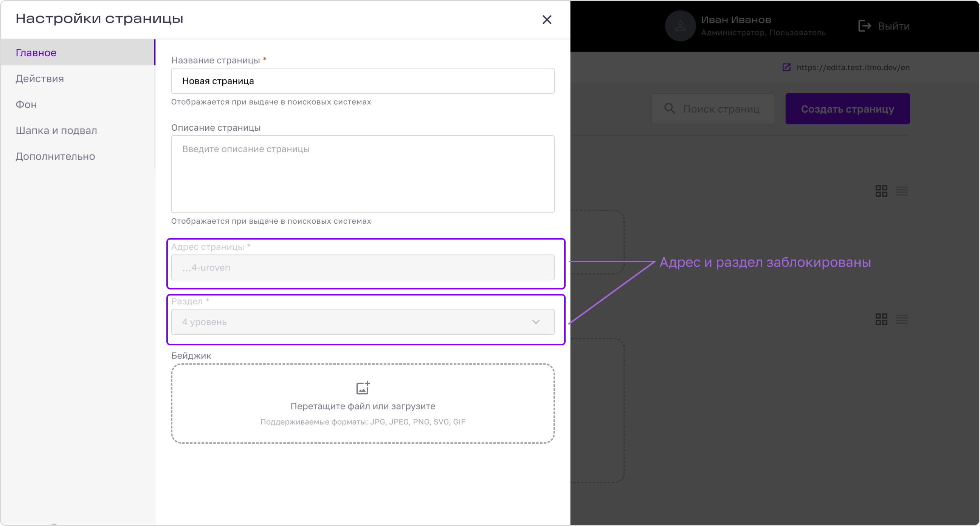The width and height of the screenshot is (980, 526).
Task: Open the Фон settings tab
Action: pos(78,105)
